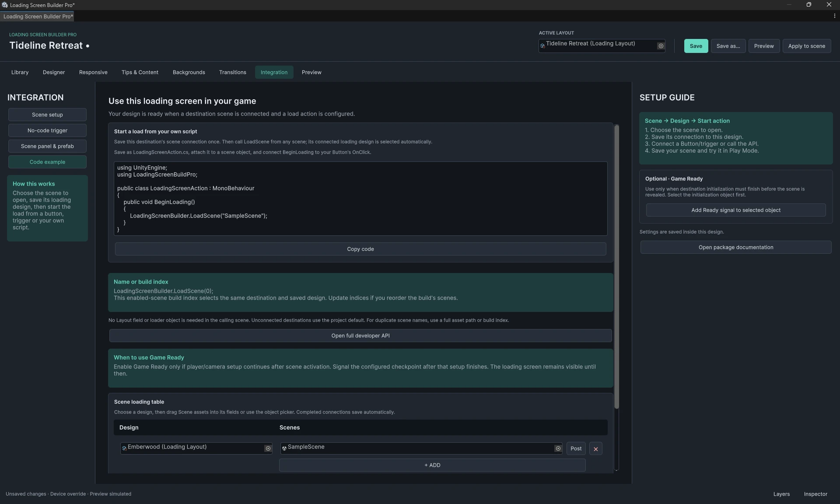Image resolution: width=840 pixels, height=504 pixels.
Task: Open the Responsive tab
Action: [x=93, y=72]
